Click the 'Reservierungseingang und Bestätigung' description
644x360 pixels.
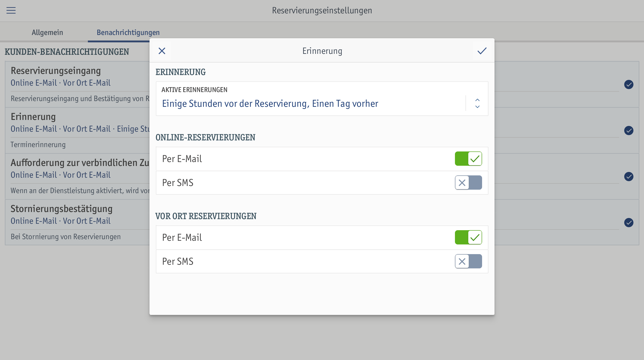80,99
